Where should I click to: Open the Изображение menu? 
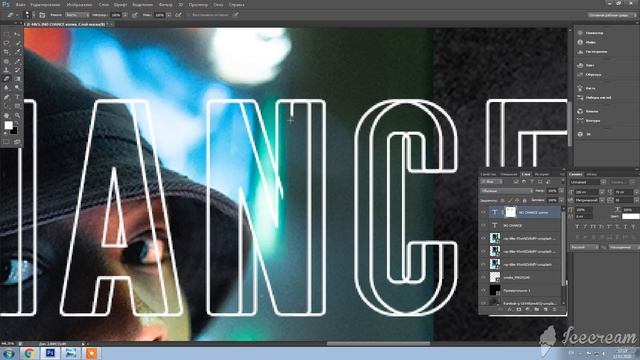tap(80, 4)
